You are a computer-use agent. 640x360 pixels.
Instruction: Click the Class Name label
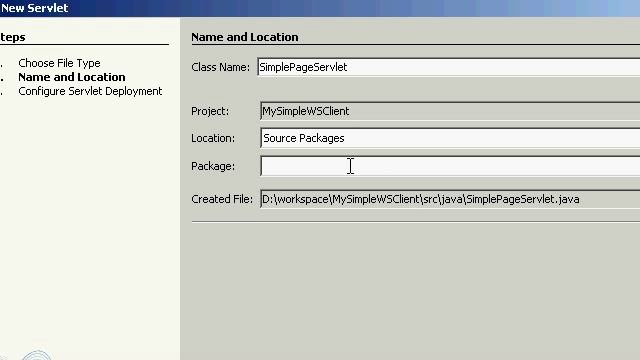point(220,67)
